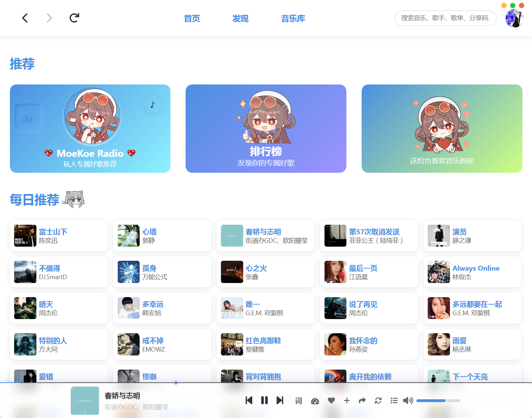This screenshot has width=532, height=418.
Task: Mute the volume speaker icon
Action: [408, 400]
